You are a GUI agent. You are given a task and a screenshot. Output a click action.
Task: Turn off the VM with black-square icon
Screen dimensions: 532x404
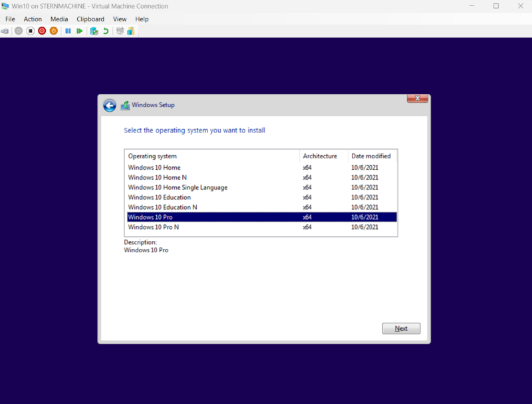coord(30,31)
